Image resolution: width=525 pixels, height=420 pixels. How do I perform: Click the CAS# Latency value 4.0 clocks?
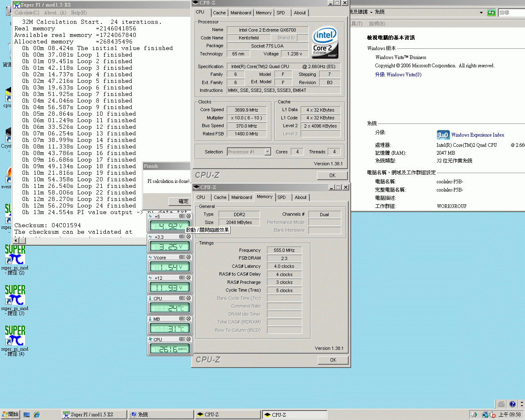[x=284, y=266]
